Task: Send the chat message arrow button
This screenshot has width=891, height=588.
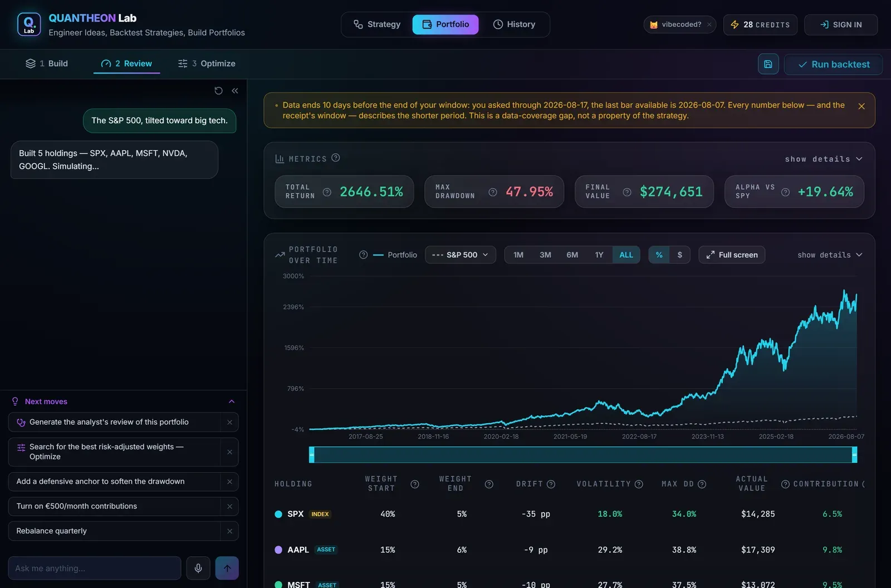Action: [x=227, y=568]
